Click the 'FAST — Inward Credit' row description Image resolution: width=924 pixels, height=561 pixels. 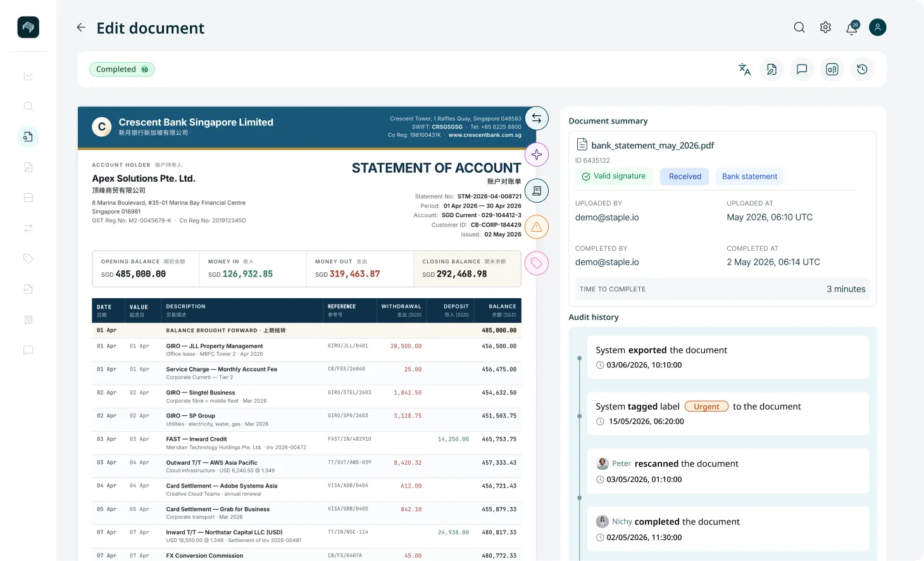[x=196, y=439]
